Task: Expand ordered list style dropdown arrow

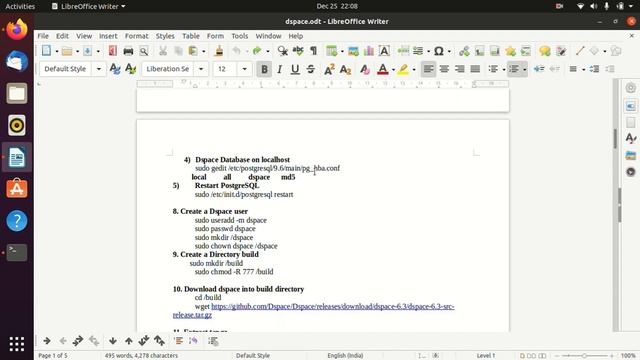Action: (524, 69)
